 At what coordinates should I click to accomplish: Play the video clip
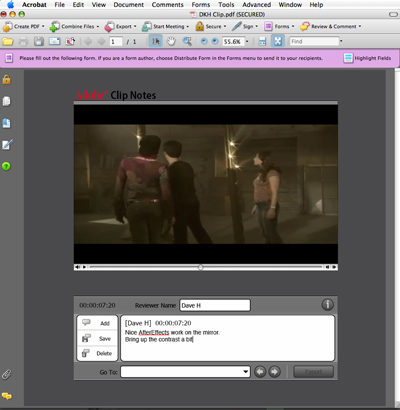pyautogui.click(x=84, y=267)
